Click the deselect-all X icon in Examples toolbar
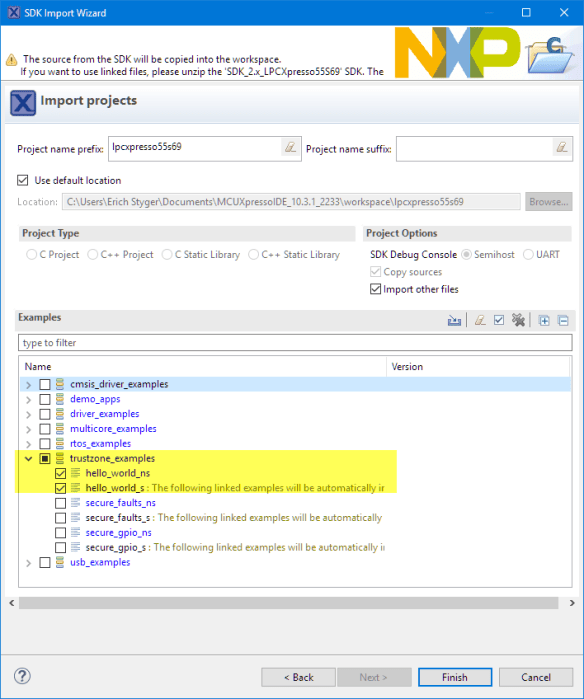This screenshot has width=584, height=699. click(518, 320)
